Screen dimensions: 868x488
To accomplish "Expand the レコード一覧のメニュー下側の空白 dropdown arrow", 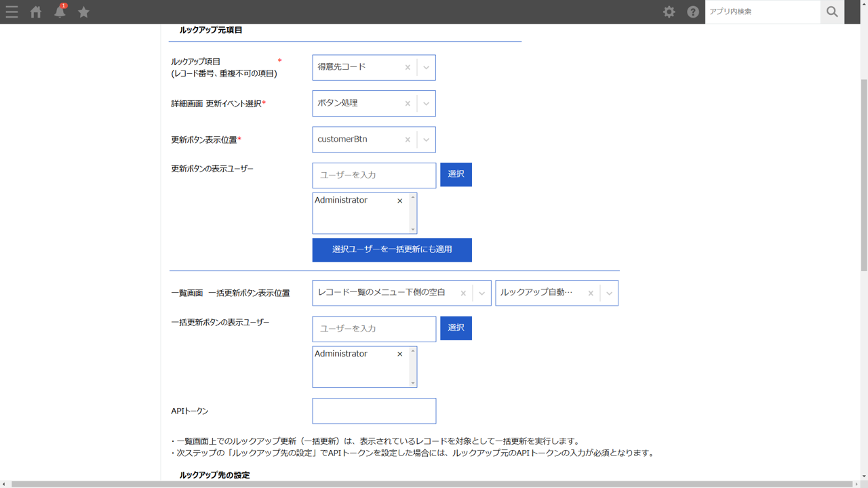I will (x=481, y=293).
